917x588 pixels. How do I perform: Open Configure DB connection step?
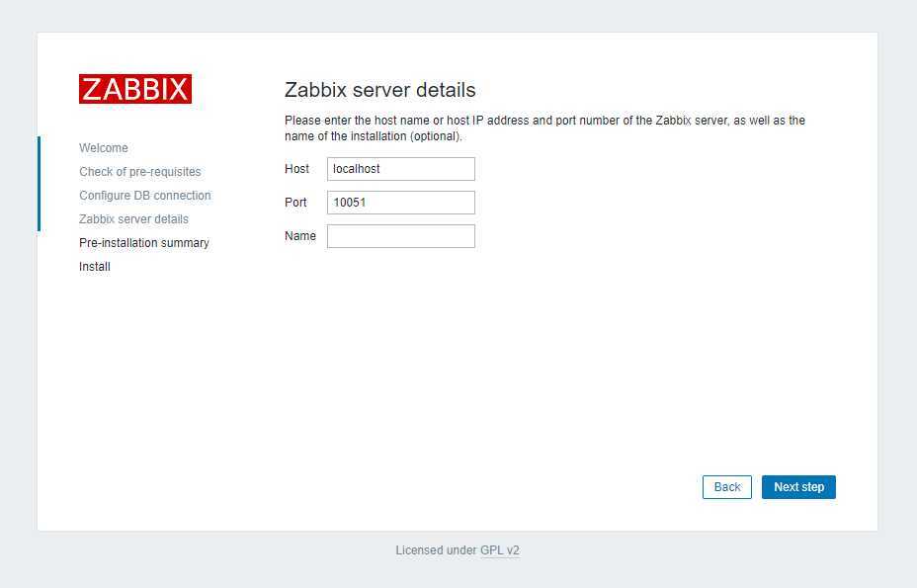click(145, 196)
